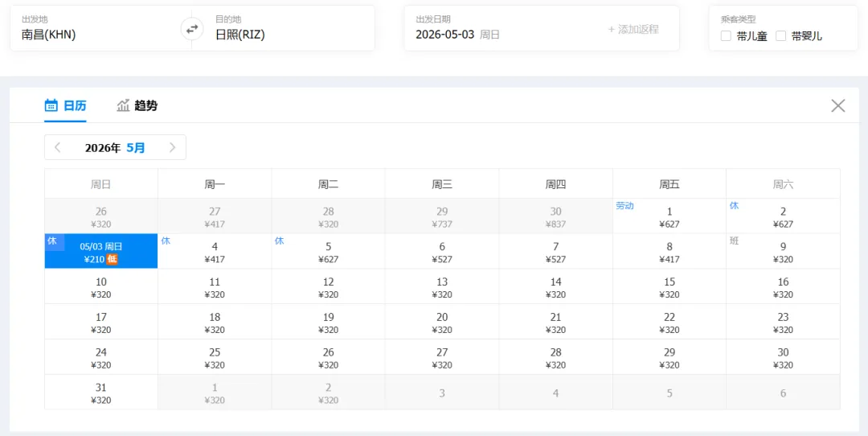The height and width of the screenshot is (436, 868).
Task: Switch to the 日历 tab
Action: click(x=65, y=105)
